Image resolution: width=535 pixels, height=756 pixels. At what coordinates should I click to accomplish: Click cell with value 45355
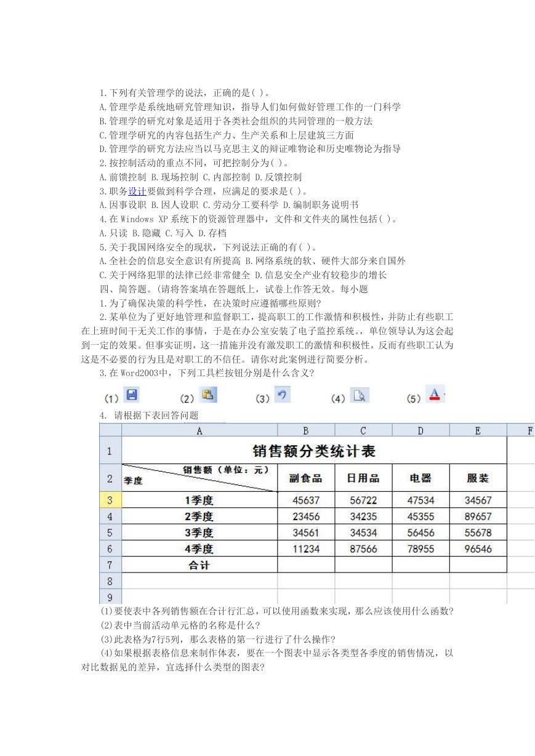click(x=420, y=517)
